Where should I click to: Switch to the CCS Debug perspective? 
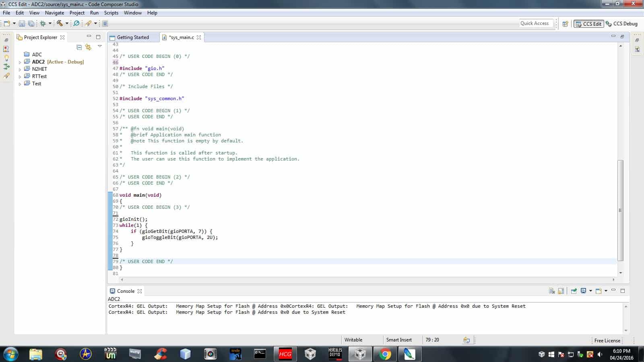pyautogui.click(x=622, y=24)
